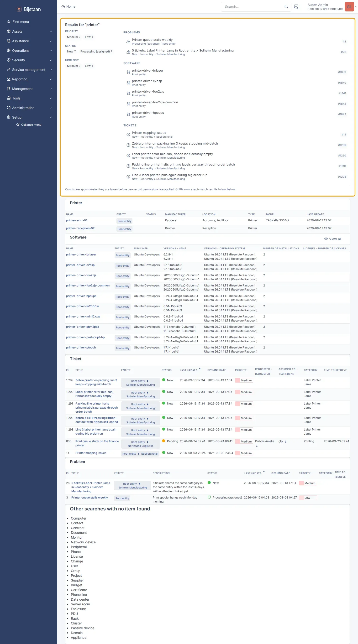Viewport: 358px width, 644px height.
Task: Sort problems by Last update column
Action: click(253, 473)
